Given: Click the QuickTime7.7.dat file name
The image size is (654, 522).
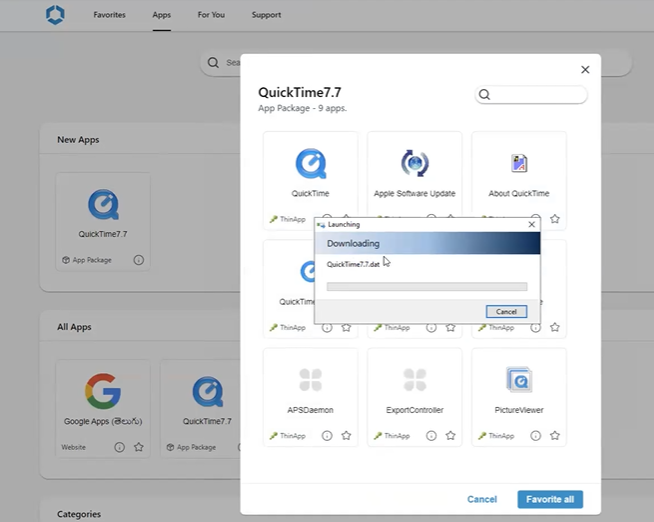Looking at the screenshot, I should [x=353, y=264].
